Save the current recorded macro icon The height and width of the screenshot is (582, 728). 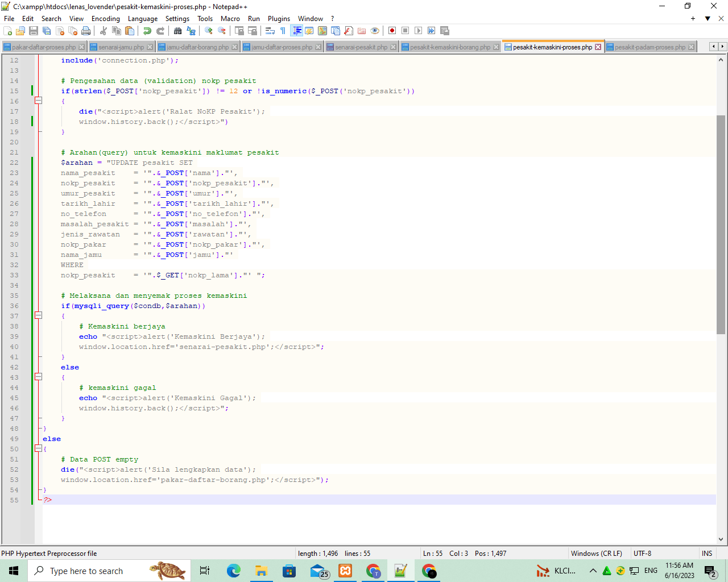click(445, 31)
